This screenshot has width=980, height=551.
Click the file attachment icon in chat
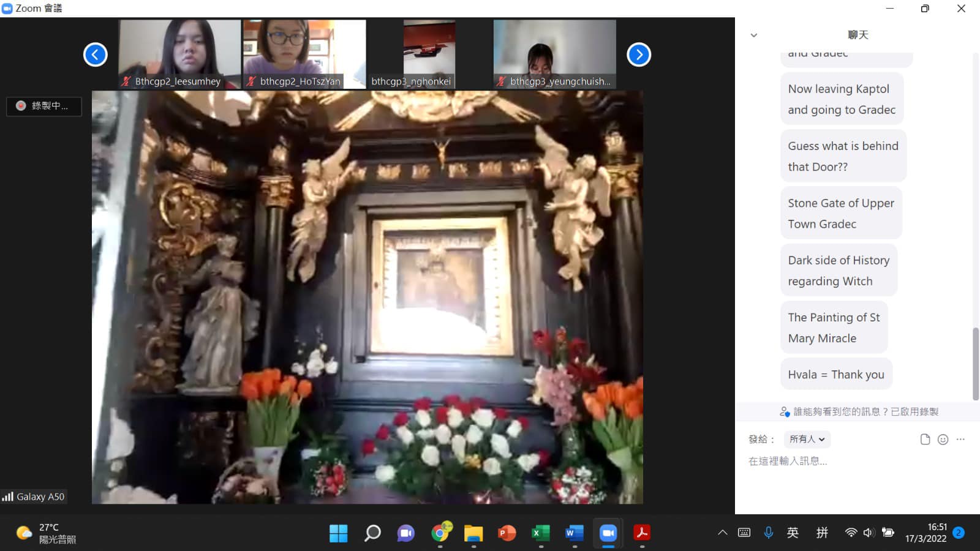pyautogui.click(x=925, y=439)
